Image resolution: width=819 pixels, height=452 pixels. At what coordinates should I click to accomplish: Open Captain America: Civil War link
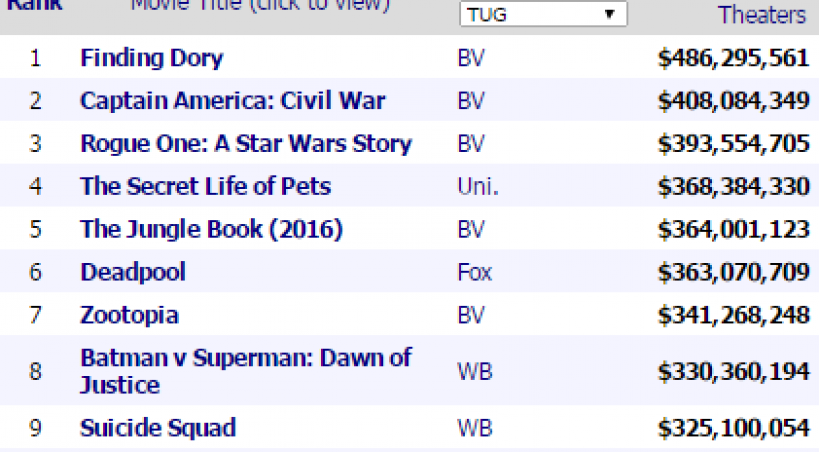[232, 101]
